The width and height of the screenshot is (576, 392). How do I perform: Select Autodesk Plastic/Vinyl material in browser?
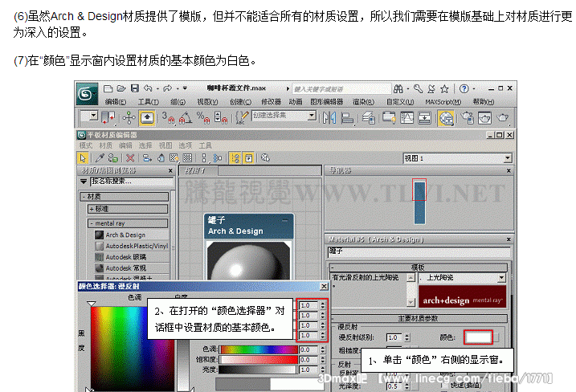[x=132, y=246]
